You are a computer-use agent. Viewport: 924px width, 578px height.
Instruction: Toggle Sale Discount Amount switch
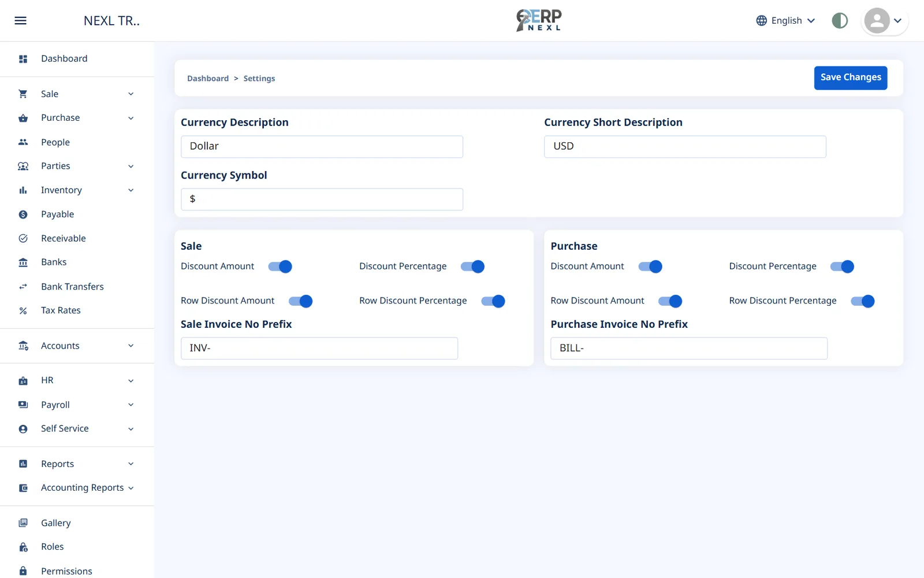pos(280,266)
